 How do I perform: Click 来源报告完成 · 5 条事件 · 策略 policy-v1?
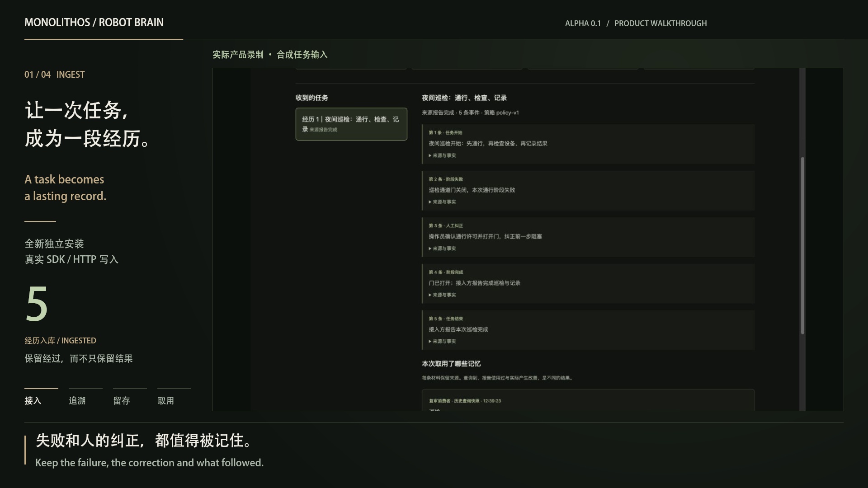[x=470, y=113]
